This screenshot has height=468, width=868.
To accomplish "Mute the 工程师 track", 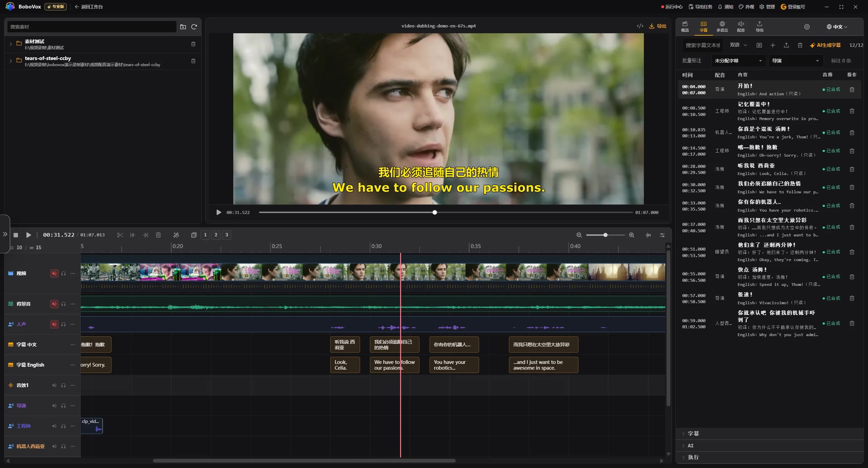I will [x=54, y=426].
